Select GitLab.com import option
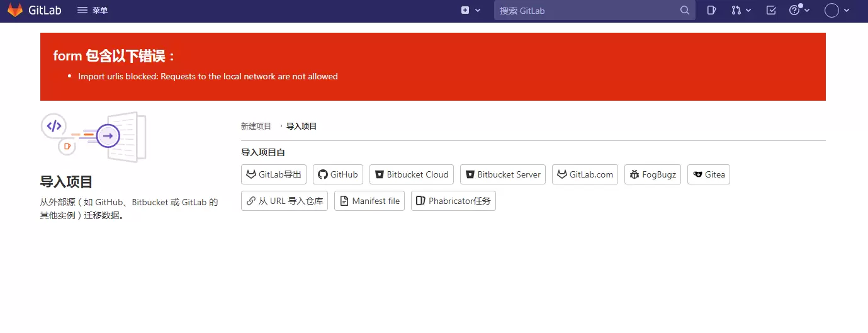Image resolution: width=868 pixels, height=333 pixels. (x=585, y=174)
